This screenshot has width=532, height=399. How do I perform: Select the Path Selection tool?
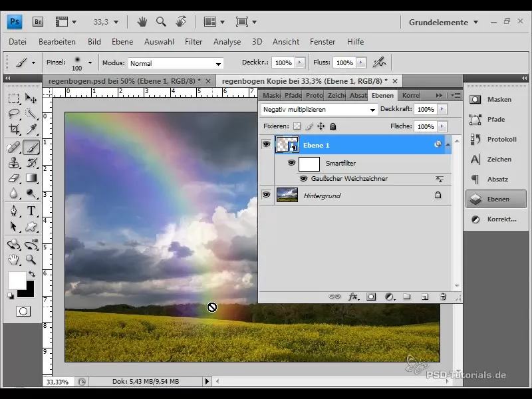tap(14, 226)
